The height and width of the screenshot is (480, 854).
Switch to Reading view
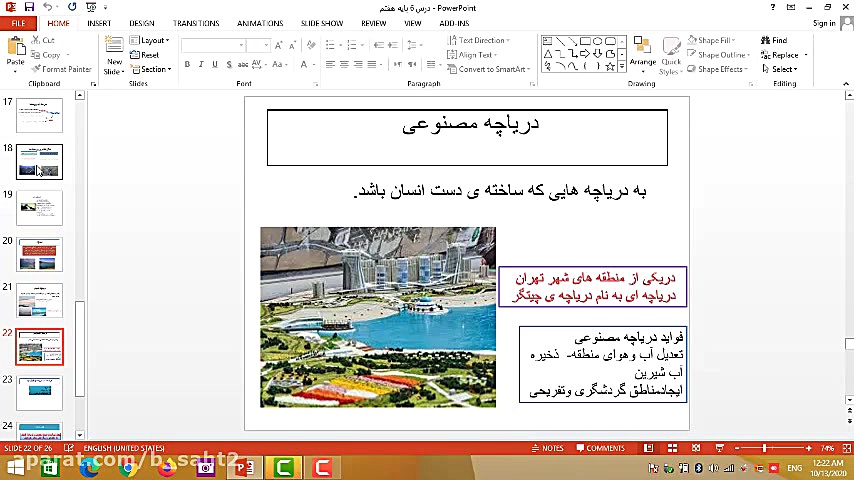pyautogui.click(x=696, y=448)
